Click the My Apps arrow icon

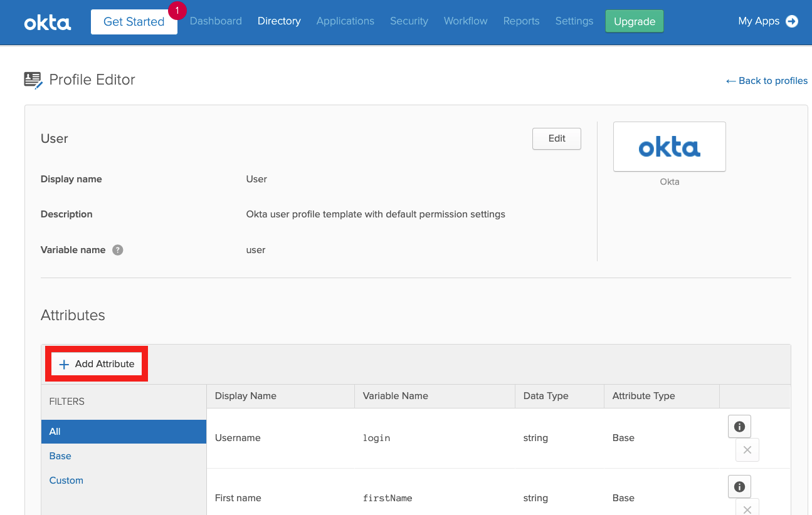point(792,21)
